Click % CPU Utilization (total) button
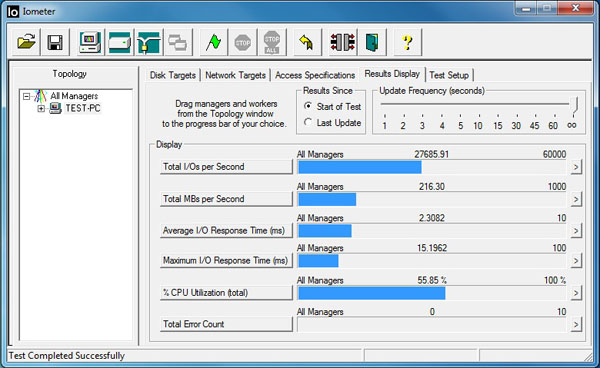The image size is (600, 368). 226,293
